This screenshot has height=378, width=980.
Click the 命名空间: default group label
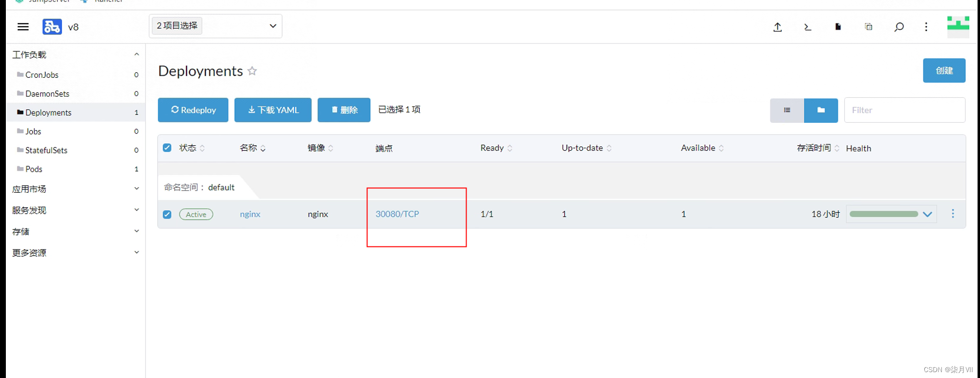[199, 187]
